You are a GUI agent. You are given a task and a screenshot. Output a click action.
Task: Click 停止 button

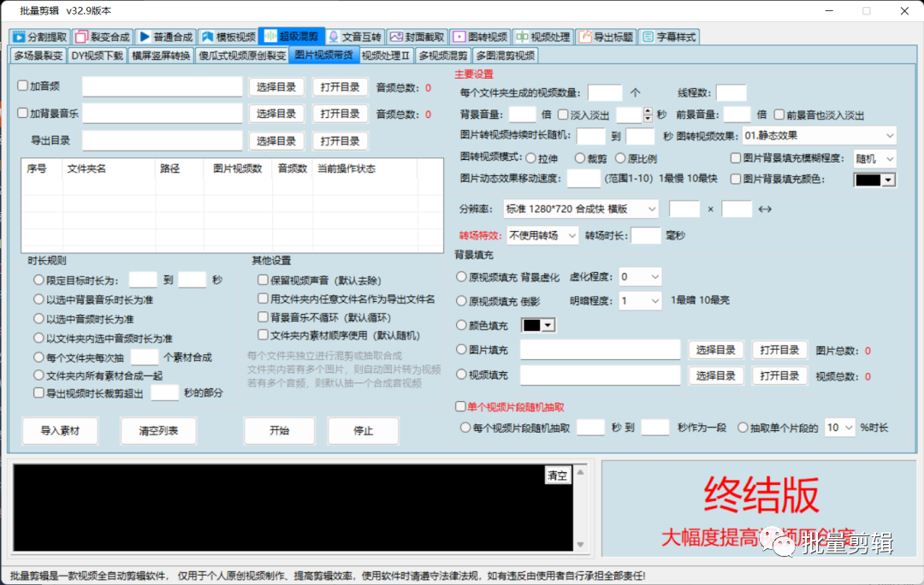click(363, 431)
